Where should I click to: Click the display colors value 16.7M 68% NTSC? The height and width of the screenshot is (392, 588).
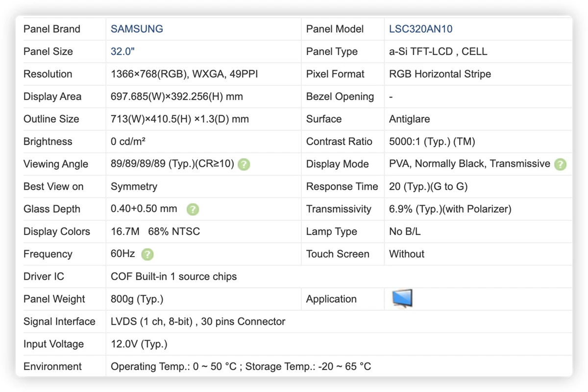pyautogui.click(x=155, y=232)
